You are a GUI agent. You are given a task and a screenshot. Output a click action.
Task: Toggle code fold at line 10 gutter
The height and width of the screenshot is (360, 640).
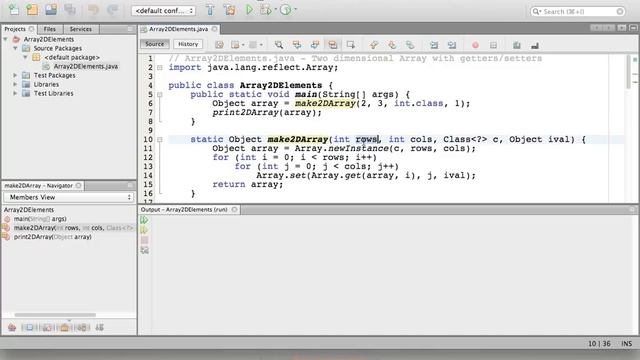tap(160, 140)
